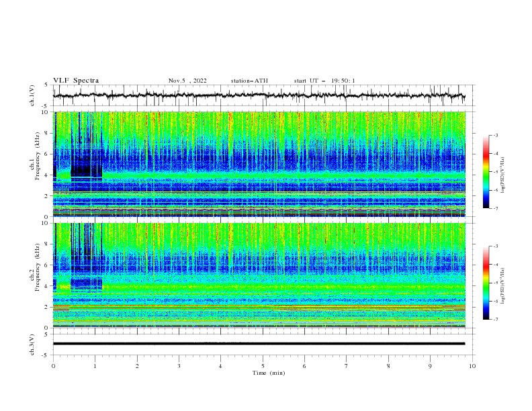This screenshot has height=411, width=532.
Task: Select the log(PSD) label of the lower colorbar
Action: click(x=502, y=285)
